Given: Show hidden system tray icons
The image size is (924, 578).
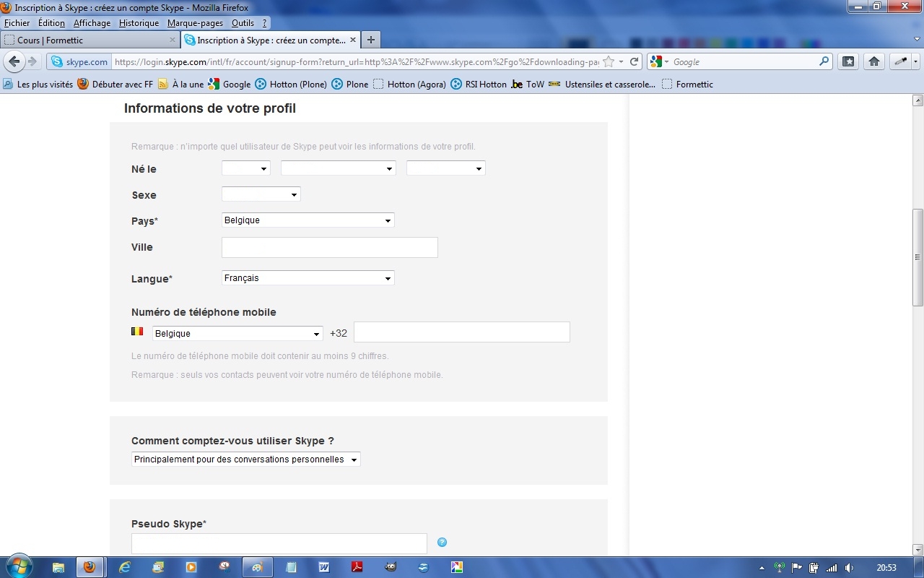Looking at the screenshot, I should click(x=763, y=568).
